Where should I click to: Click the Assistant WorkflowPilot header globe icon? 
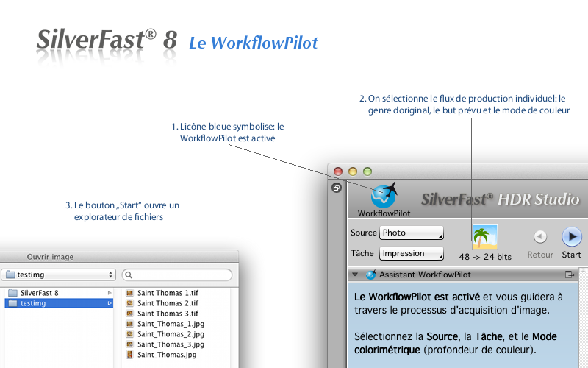pyautogui.click(x=371, y=275)
